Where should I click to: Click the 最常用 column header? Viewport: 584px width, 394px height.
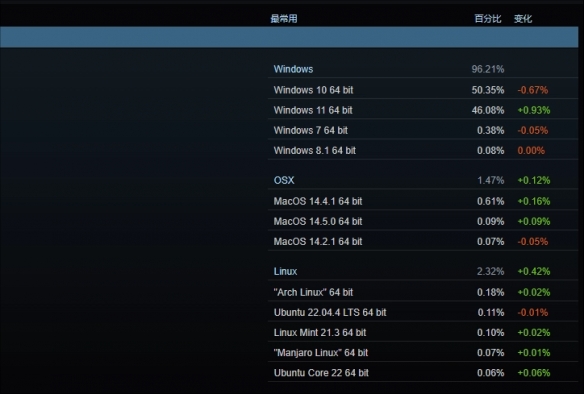point(283,19)
